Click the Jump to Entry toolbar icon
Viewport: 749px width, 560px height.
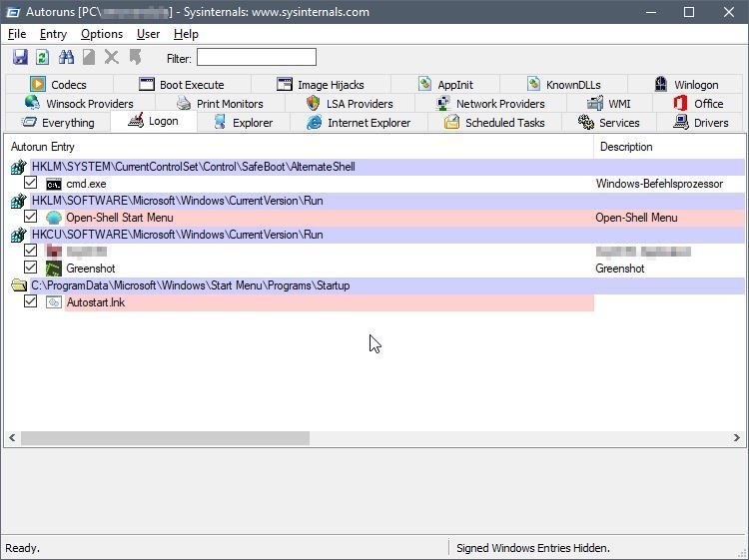135,57
